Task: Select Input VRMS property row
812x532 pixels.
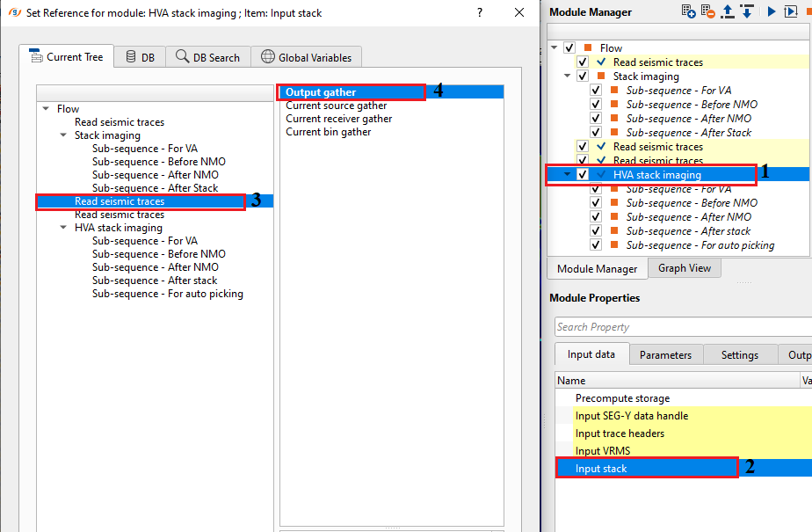Action: (605, 451)
